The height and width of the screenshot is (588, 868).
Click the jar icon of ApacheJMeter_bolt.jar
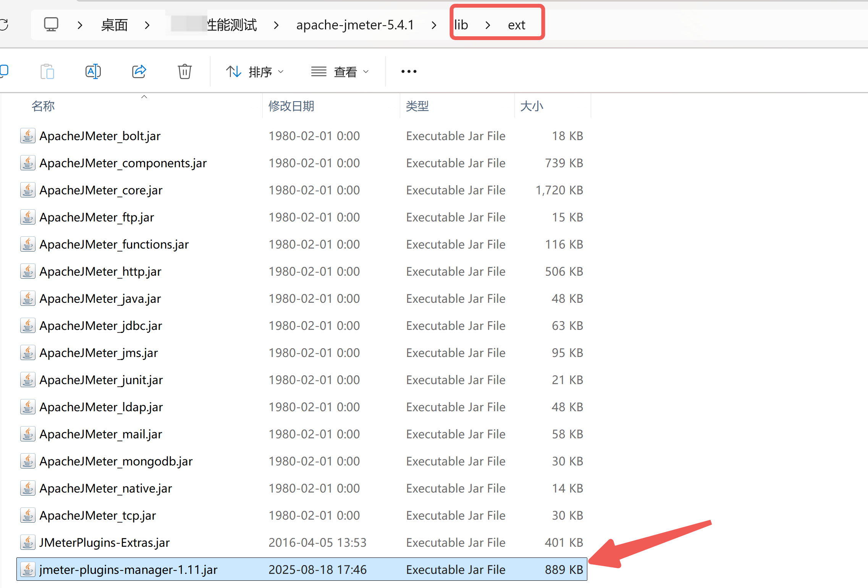coord(28,136)
